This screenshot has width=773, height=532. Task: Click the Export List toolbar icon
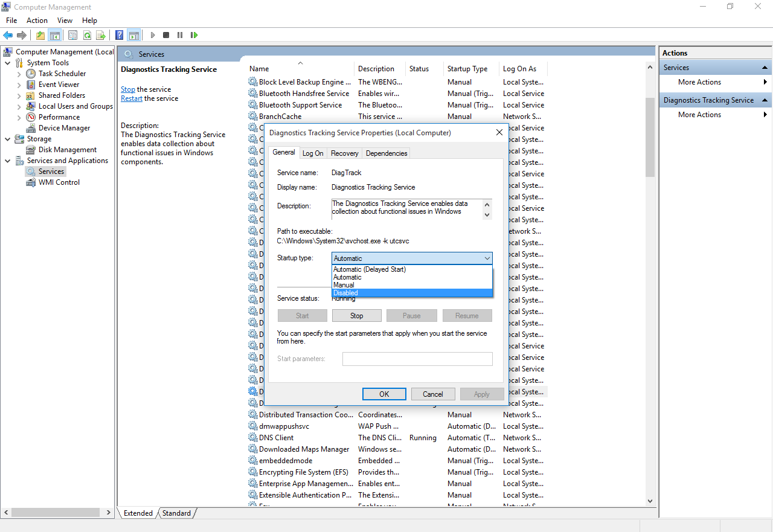[x=101, y=35]
